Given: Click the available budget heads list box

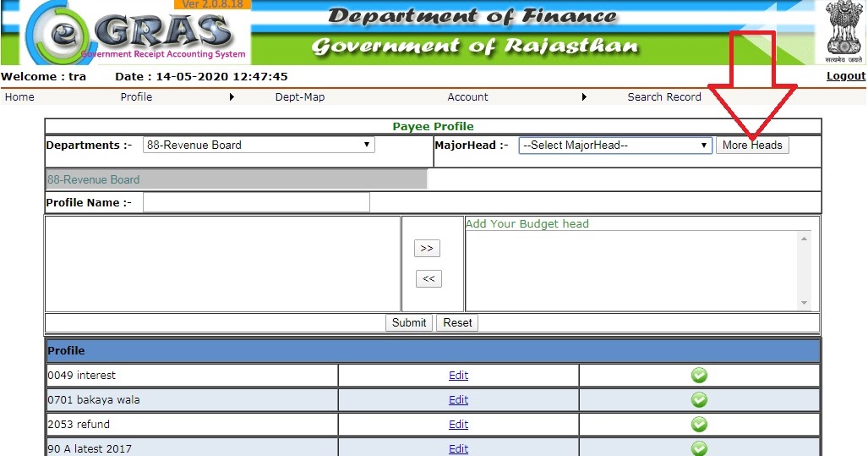Looking at the screenshot, I should [x=222, y=264].
